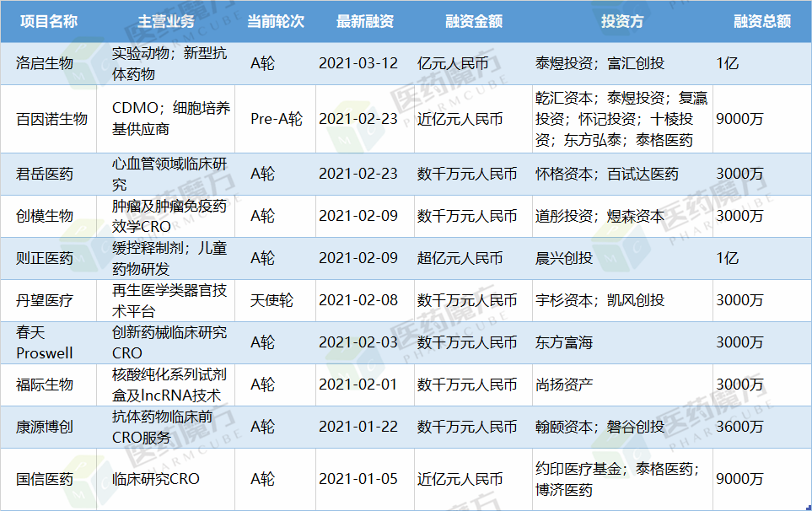Image resolution: width=812 pixels, height=511 pixels.
Task: Click 国信医药's 近亿元人民币 amount cell
Action: pyautogui.click(x=473, y=480)
